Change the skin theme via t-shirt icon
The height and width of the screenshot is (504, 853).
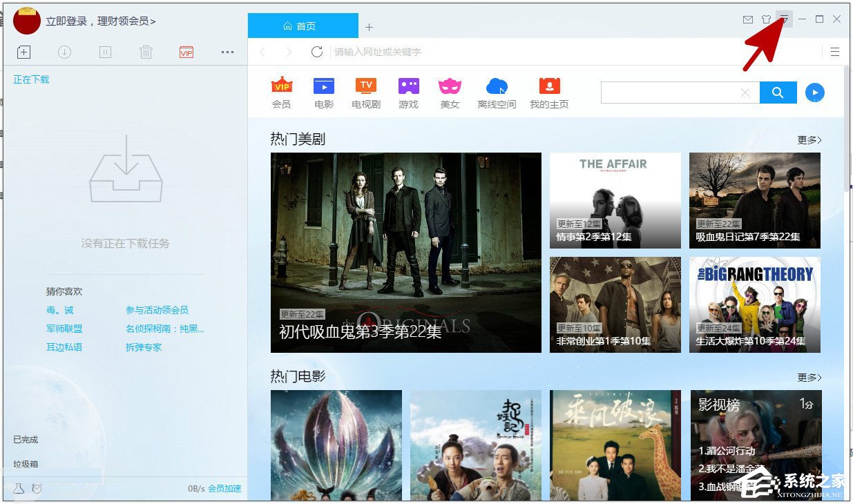(766, 20)
